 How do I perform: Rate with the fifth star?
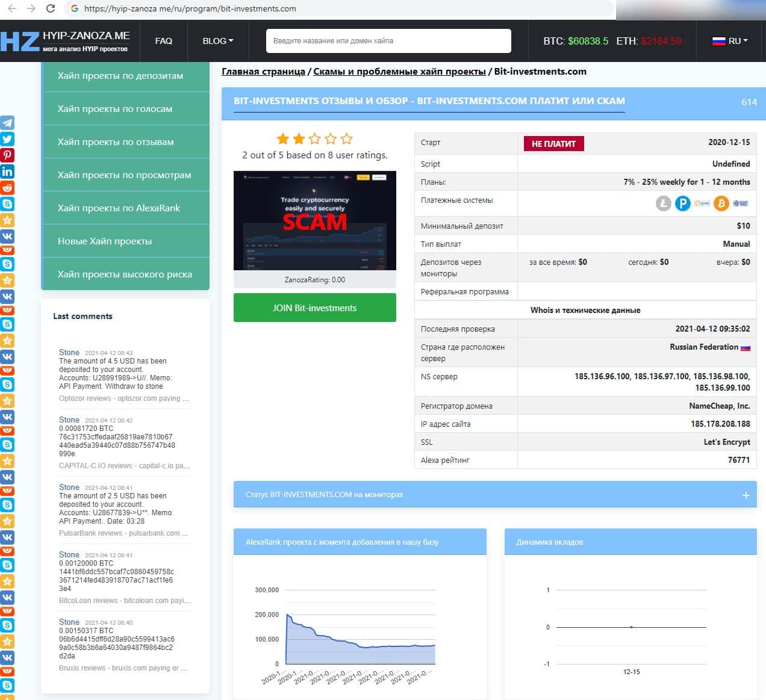pos(346,139)
